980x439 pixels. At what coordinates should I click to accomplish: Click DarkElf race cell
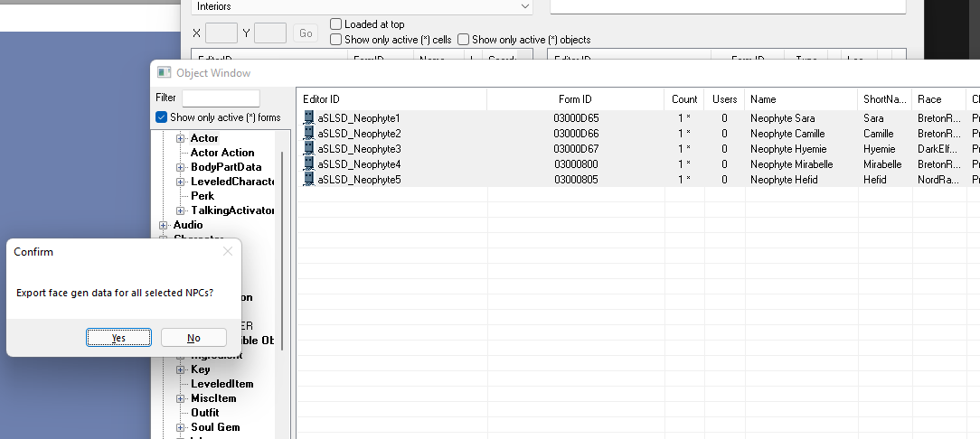pyautogui.click(x=938, y=149)
